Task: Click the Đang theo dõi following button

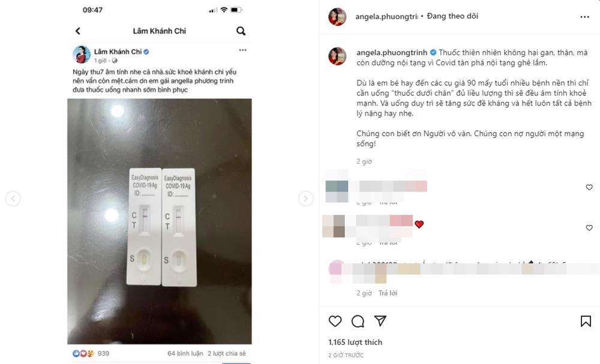Action: point(452,16)
